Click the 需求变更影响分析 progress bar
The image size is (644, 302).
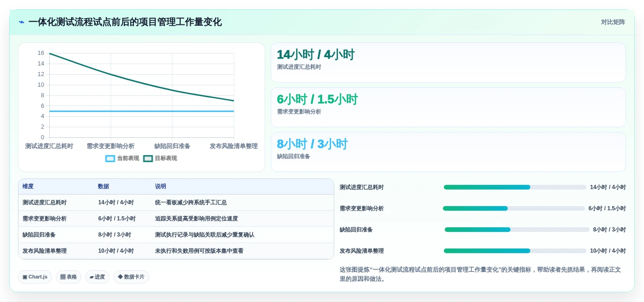[514, 208]
